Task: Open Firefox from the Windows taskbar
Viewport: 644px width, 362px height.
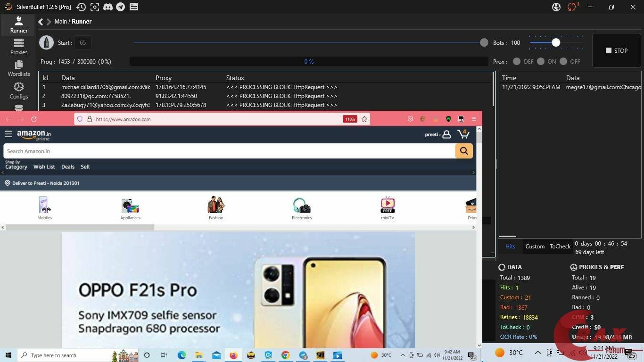Action: (233, 355)
